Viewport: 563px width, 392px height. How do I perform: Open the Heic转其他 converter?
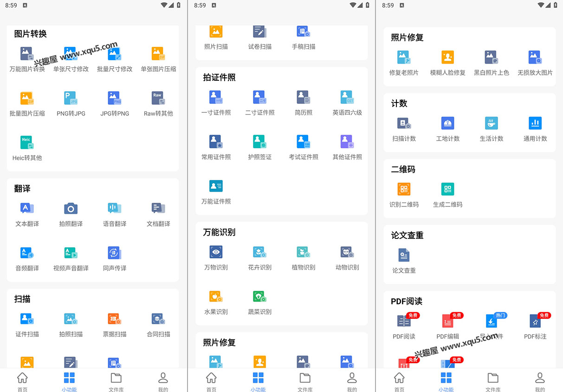pyautogui.click(x=27, y=143)
